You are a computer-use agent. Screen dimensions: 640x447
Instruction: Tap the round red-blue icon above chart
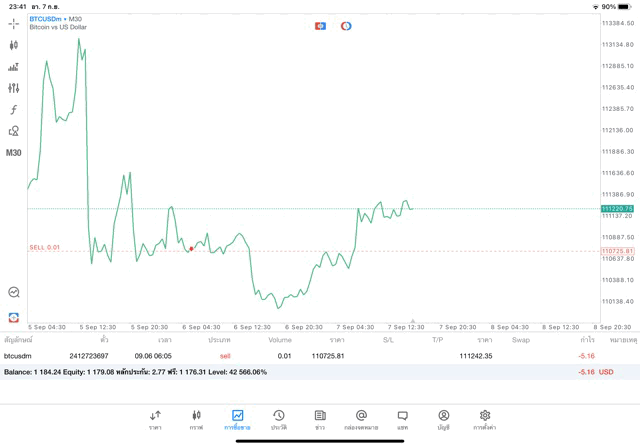pos(346,26)
